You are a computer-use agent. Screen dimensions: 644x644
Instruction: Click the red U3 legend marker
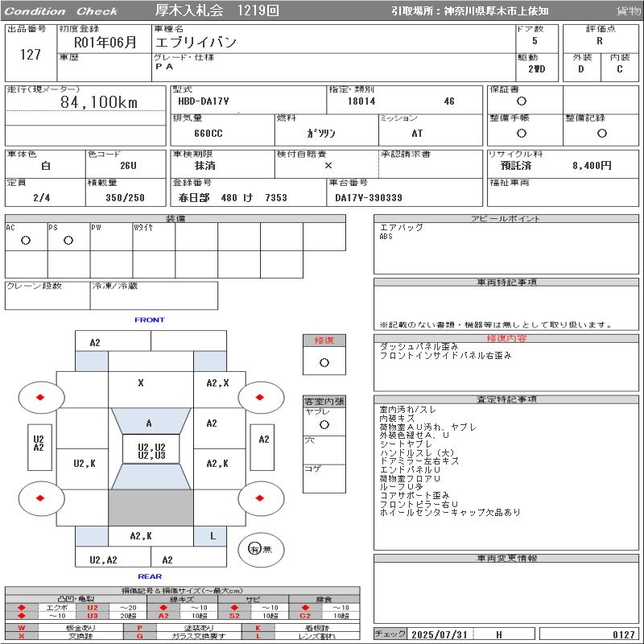click(93, 616)
